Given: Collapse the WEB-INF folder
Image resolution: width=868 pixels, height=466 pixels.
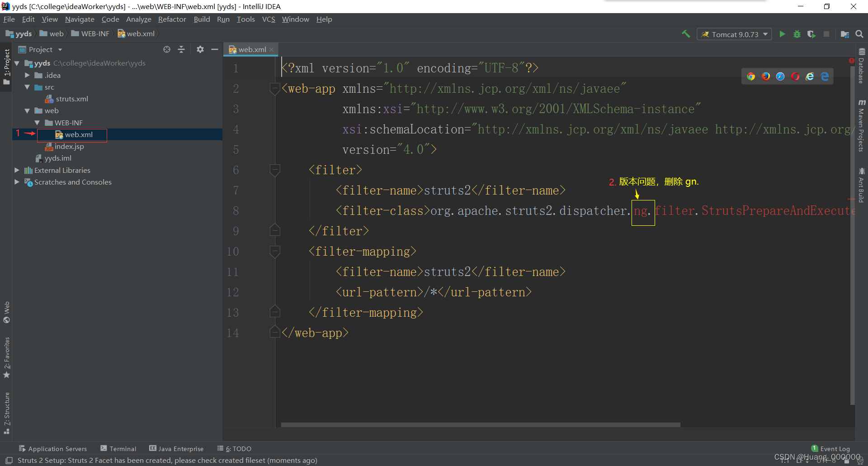Looking at the screenshot, I should click(x=37, y=123).
